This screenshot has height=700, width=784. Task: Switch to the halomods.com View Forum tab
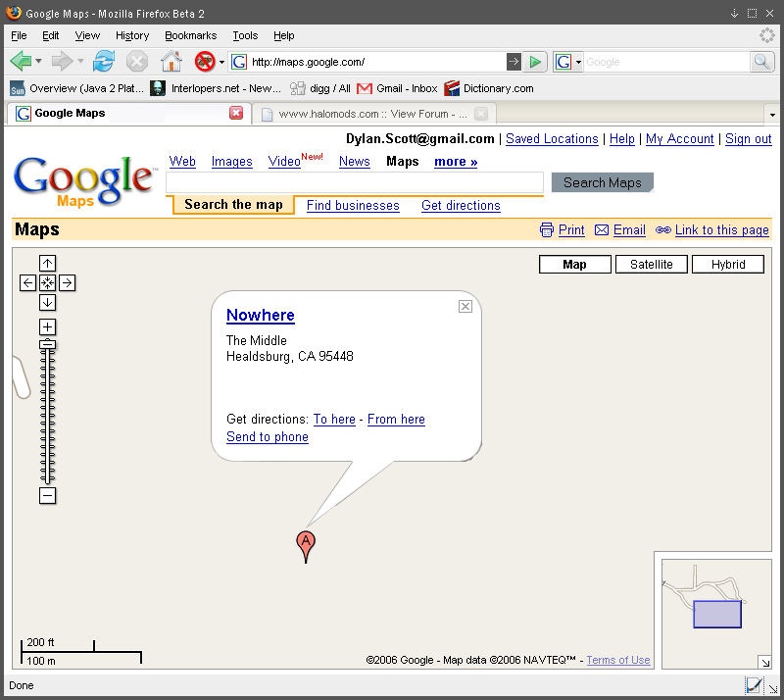tap(374, 114)
